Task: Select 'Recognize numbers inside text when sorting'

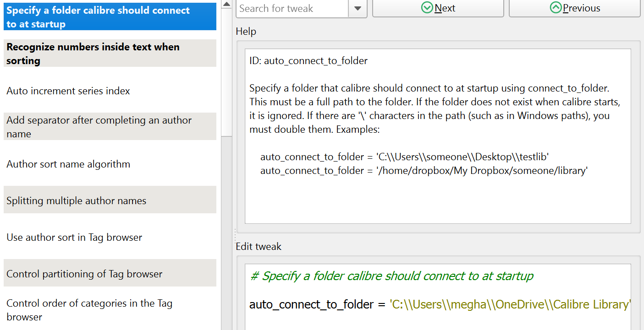Action: pos(110,54)
